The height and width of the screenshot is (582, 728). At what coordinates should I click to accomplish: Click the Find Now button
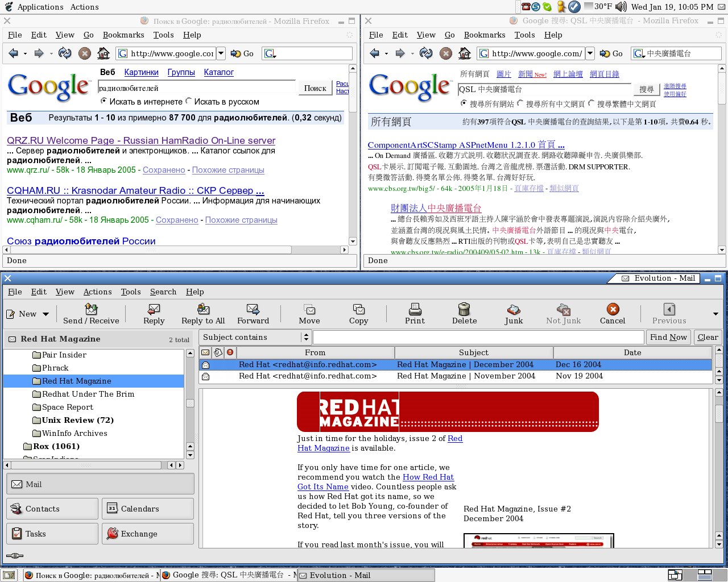[669, 337]
